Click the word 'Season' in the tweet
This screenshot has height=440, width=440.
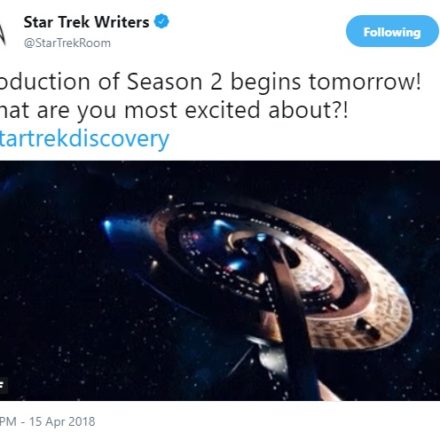coord(165,82)
